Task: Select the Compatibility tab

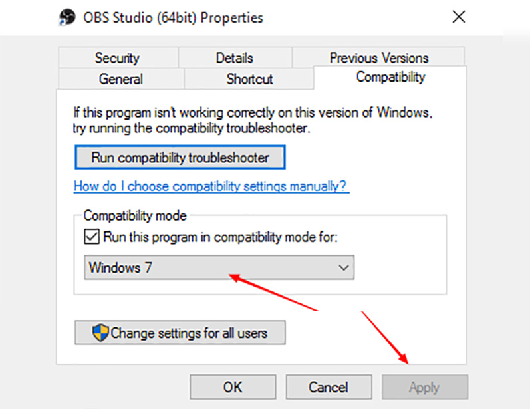Action: [390, 77]
